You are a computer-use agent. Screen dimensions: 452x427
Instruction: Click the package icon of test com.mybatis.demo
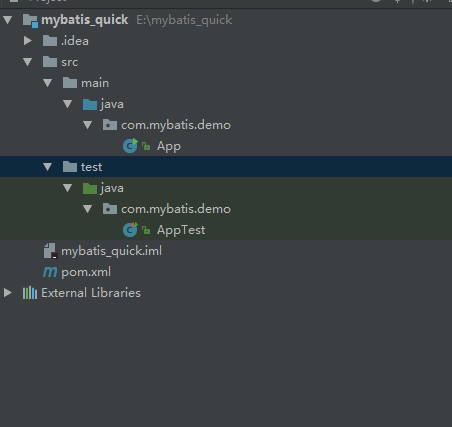[x=110, y=209]
